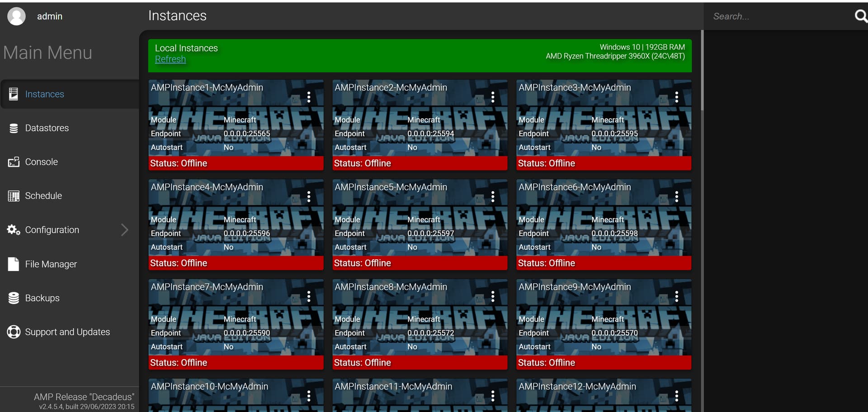
Task: Open the Datastores menu item
Action: coord(70,128)
